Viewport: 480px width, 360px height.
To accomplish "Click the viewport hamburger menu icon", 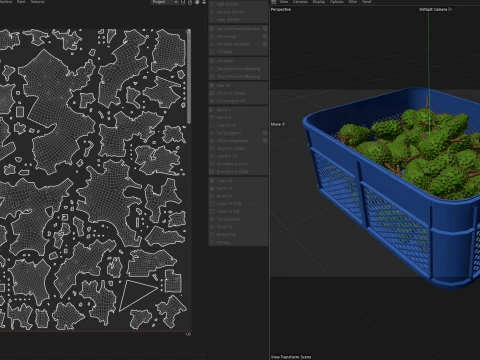I will pyautogui.click(x=273, y=2).
